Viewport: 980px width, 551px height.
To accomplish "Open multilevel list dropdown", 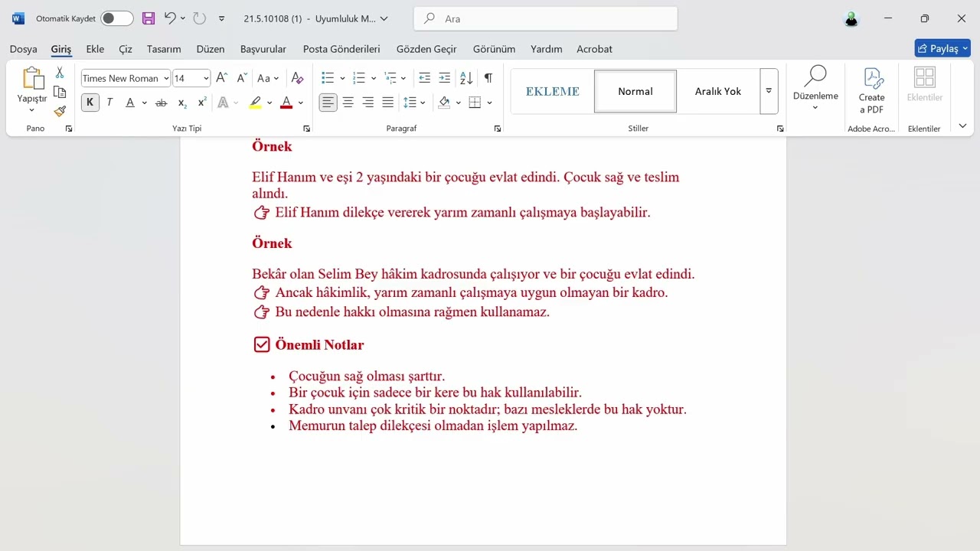I will click(403, 78).
